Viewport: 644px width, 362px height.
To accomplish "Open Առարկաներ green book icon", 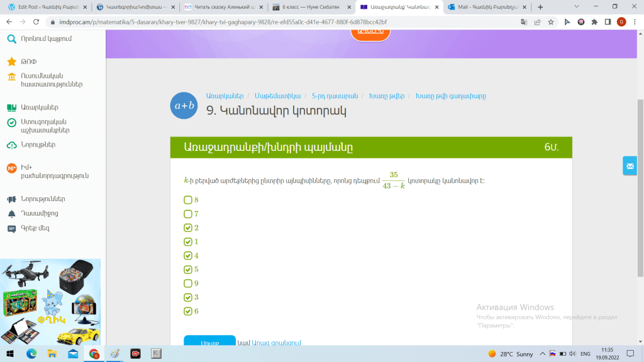I will (11, 107).
